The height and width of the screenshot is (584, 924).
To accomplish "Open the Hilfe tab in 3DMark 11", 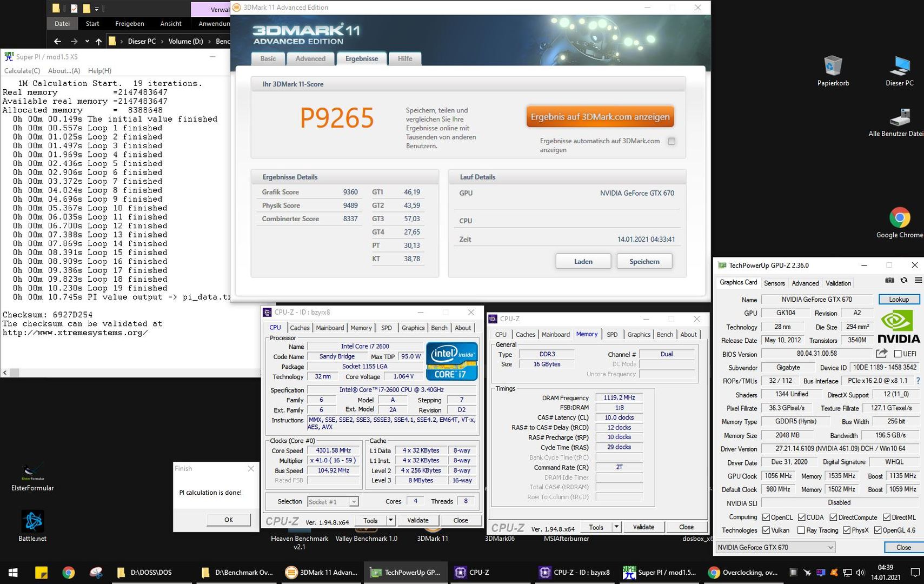I will tap(405, 58).
